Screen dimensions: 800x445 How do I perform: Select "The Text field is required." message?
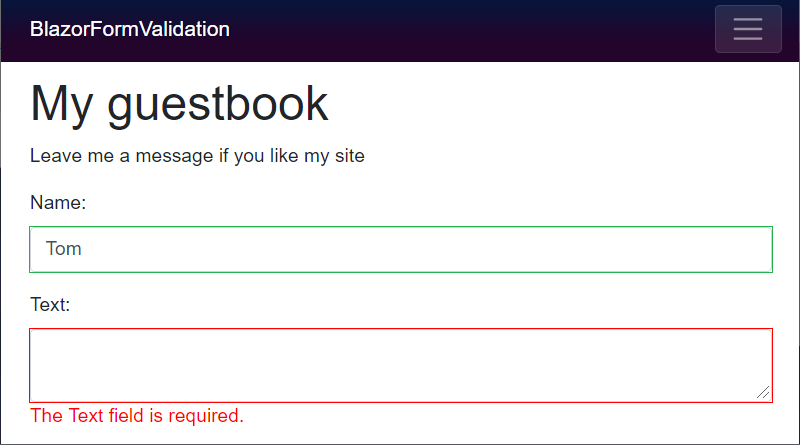pos(137,416)
